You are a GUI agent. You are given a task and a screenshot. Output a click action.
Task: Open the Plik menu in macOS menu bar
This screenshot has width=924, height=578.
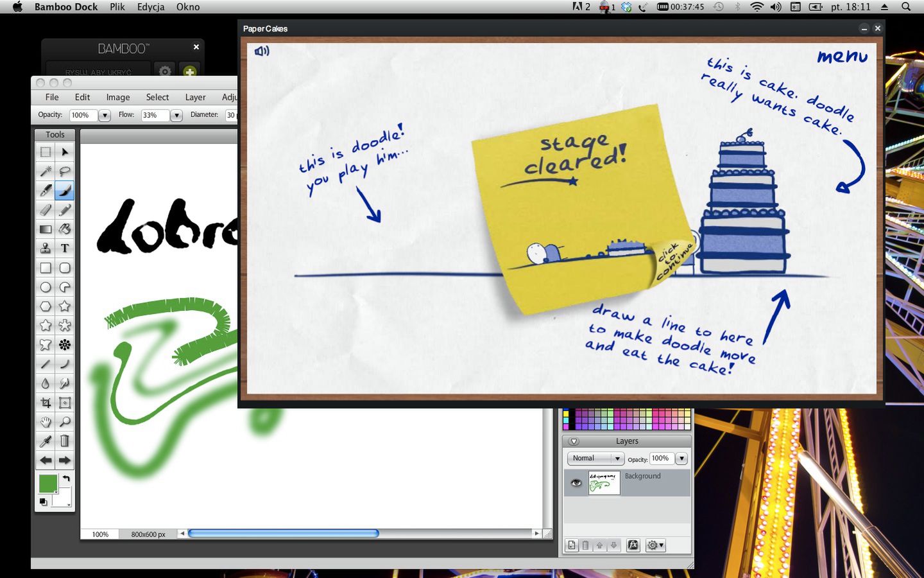pyautogui.click(x=117, y=7)
